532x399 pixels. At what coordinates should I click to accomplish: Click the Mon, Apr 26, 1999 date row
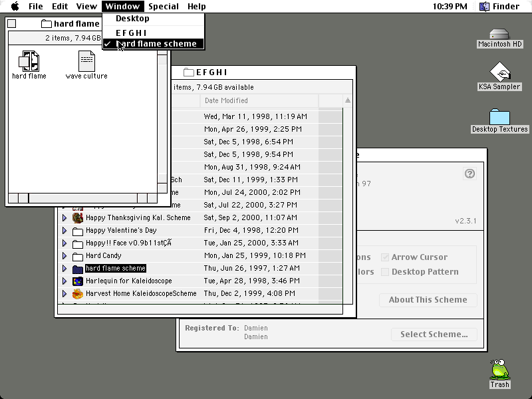click(253, 129)
